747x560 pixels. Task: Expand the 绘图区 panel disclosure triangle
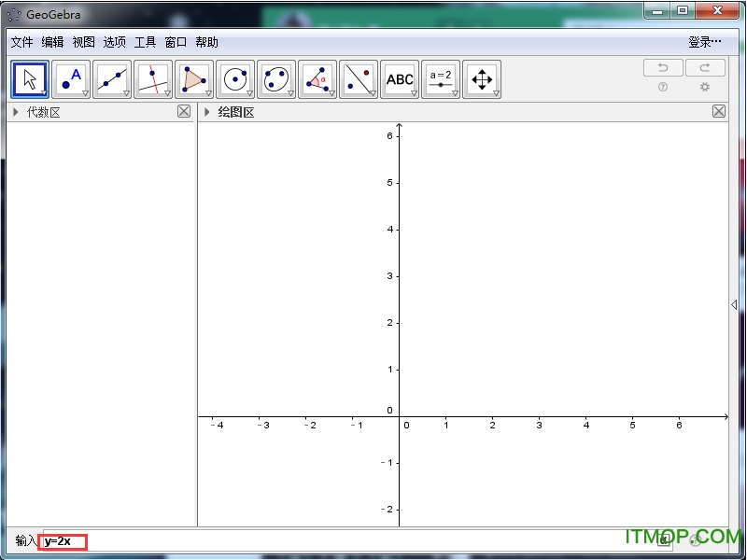click(x=207, y=111)
